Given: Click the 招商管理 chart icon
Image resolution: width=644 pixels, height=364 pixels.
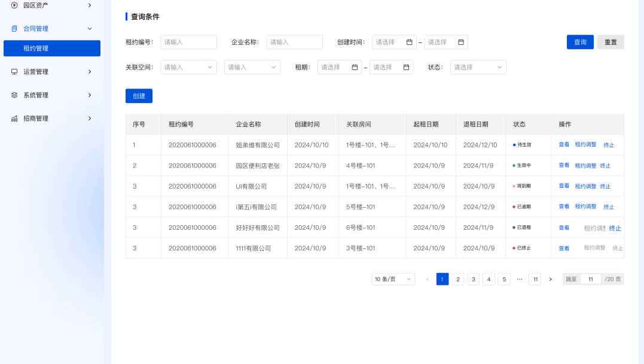Looking at the screenshot, I should point(14,119).
